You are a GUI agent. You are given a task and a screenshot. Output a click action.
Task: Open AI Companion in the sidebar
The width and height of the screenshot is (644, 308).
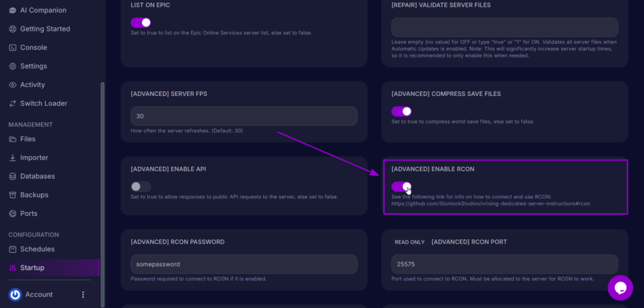pyautogui.click(x=43, y=10)
